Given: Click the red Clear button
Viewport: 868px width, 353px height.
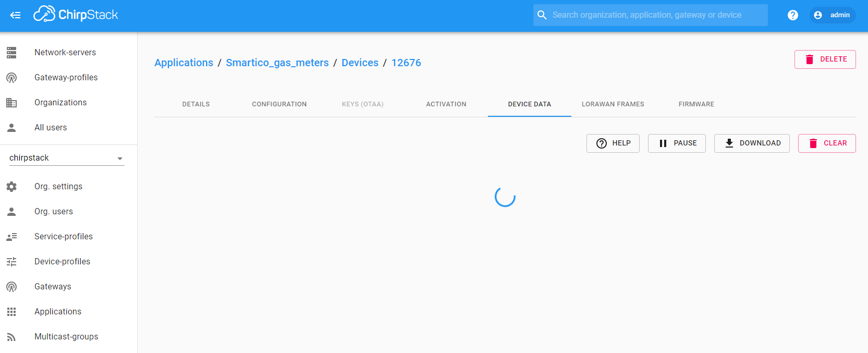Looking at the screenshot, I should [826, 143].
